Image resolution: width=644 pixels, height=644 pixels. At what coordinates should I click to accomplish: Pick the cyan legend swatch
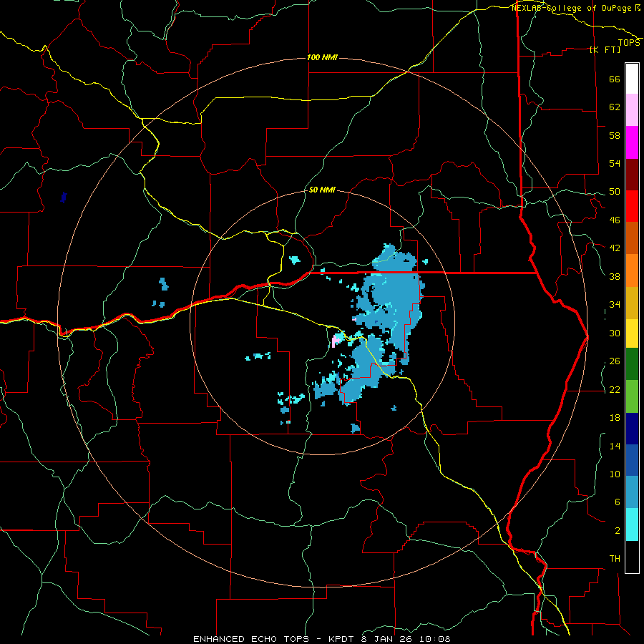click(632, 525)
